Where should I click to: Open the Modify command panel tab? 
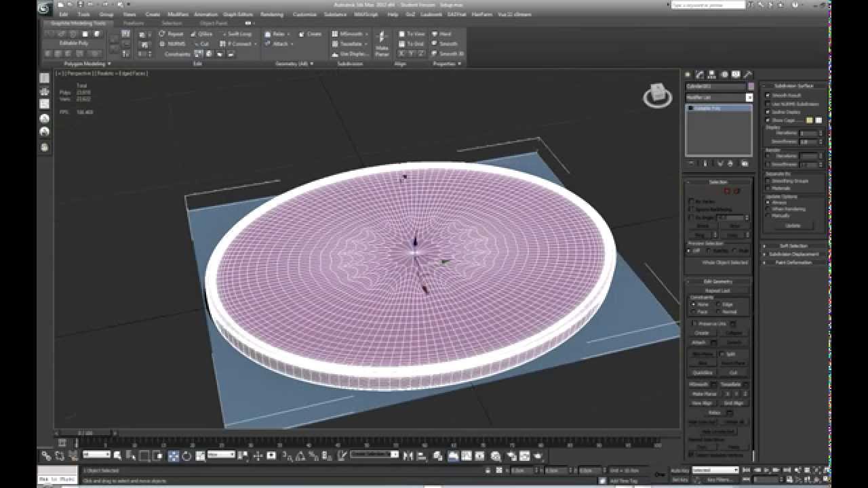700,75
